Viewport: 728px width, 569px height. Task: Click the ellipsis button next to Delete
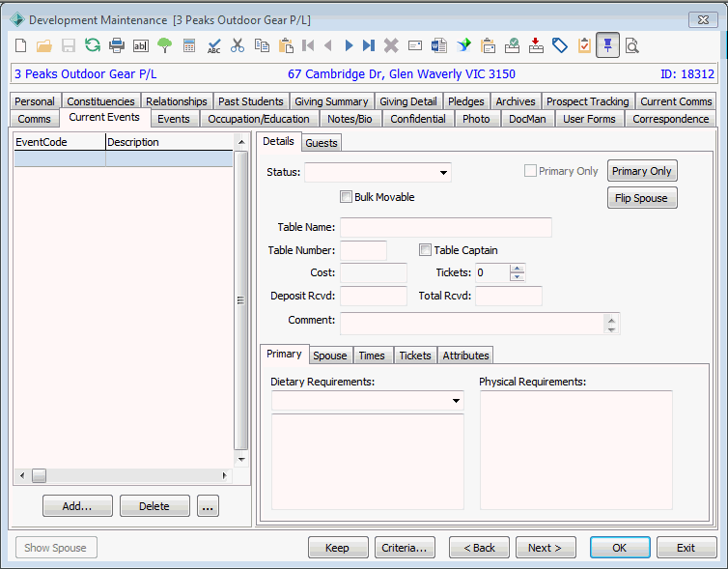208,506
